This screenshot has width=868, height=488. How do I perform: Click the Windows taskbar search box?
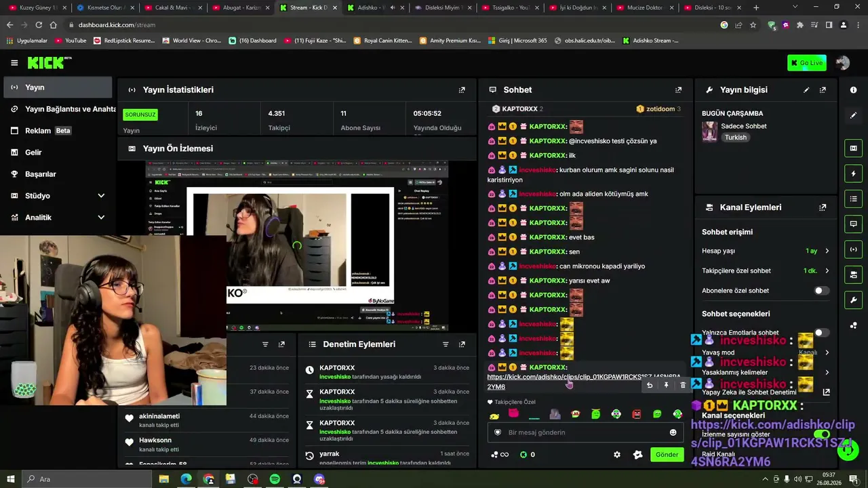pyautogui.click(x=88, y=479)
